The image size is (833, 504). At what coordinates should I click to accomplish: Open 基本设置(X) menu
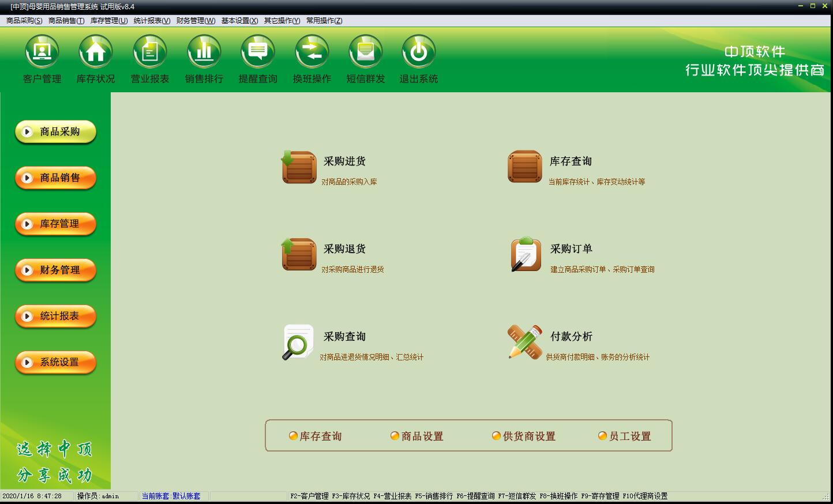click(239, 21)
